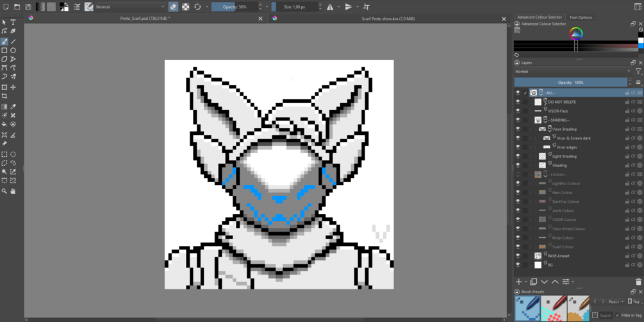Open the layer blending mode dropdown
Image resolution: width=644 pixels, height=322 pixels.
573,71
